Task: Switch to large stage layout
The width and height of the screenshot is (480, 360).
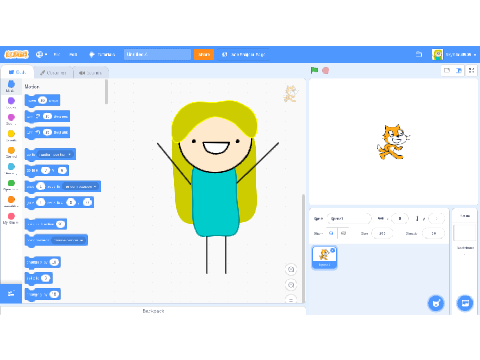Action: pos(459,70)
